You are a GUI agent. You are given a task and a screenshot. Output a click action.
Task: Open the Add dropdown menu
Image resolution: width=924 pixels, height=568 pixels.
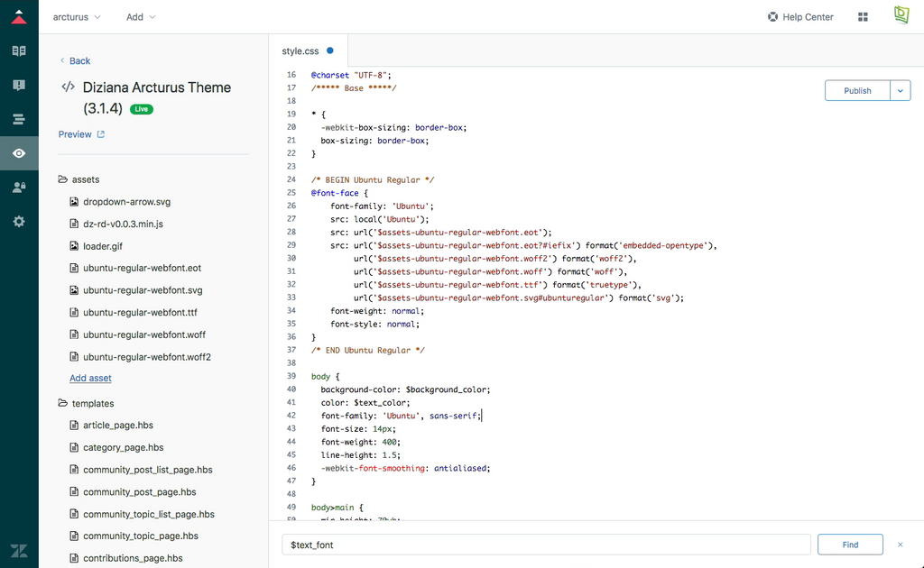point(139,16)
